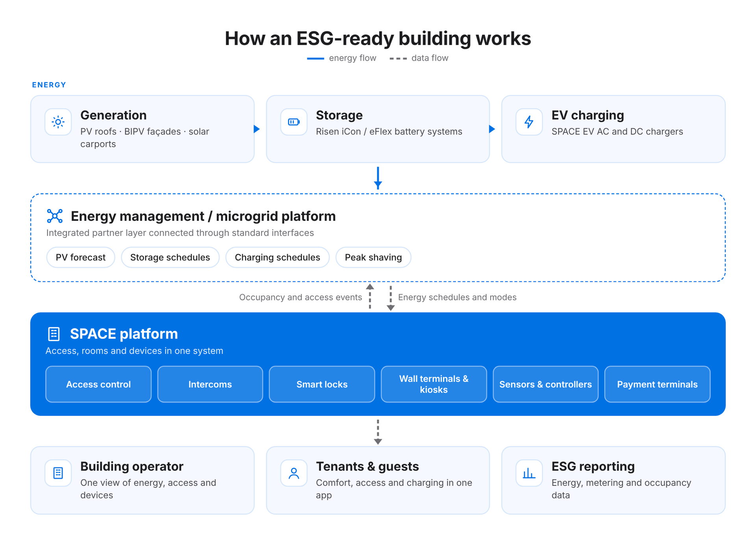This screenshot has height=541, width=756.
Task: Click 'Comfort, access and charging in one app'
Action: [394, 489]
